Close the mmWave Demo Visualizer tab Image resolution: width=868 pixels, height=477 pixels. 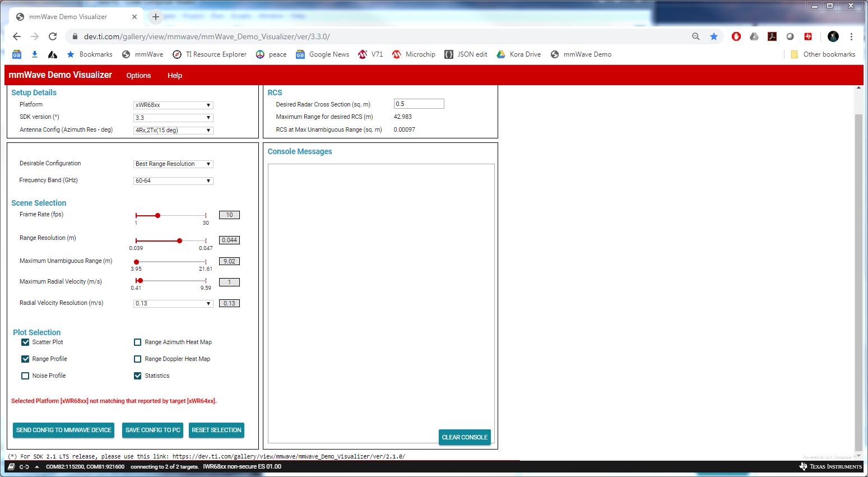(134, 17)
